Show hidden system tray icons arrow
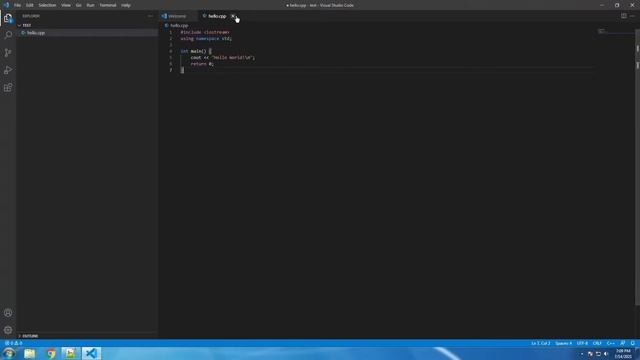The height and width of the screenshot is (360, 640). [582, 354]
